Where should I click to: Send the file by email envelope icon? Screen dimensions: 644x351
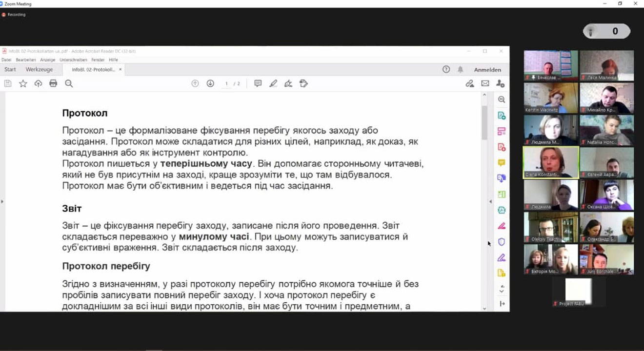pos(485,83)
